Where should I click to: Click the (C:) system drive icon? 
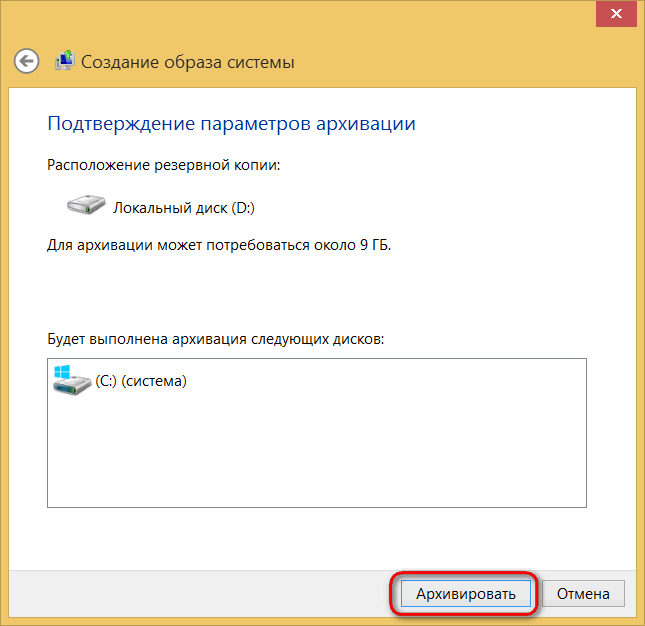pyautogui.click(x=71, y=380)
